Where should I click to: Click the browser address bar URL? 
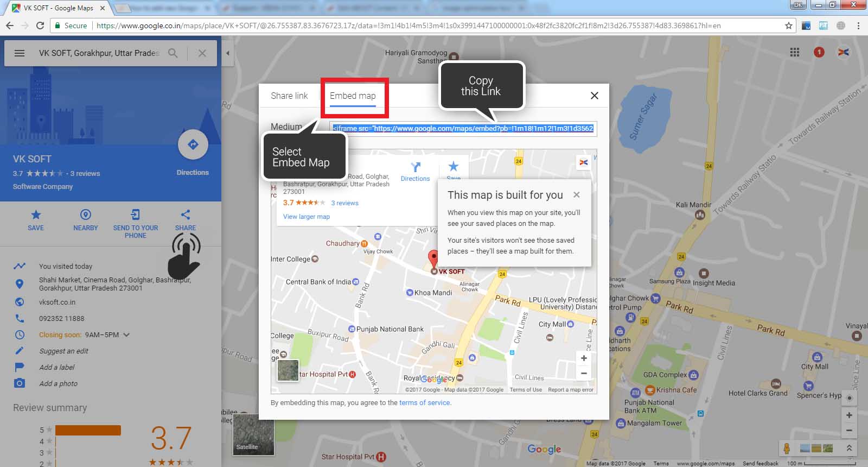click(x=409, y=26)
